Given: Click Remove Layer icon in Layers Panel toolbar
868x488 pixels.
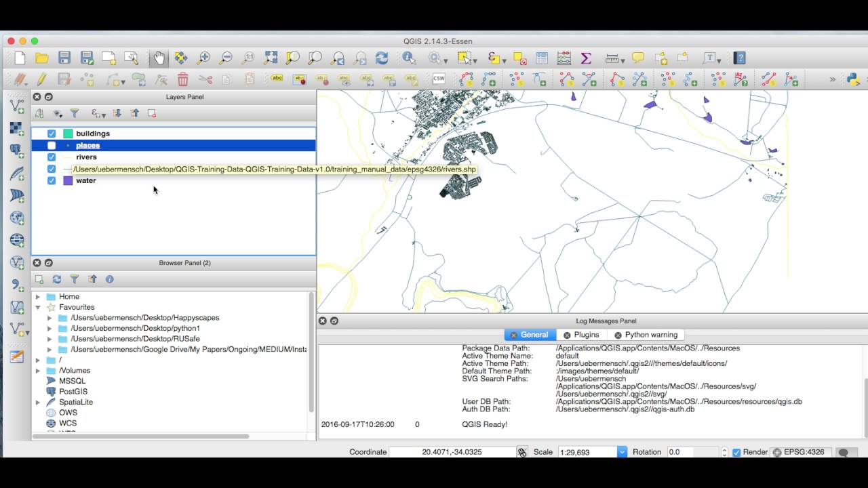Looking at the screenshot, I should pos(152,113).
